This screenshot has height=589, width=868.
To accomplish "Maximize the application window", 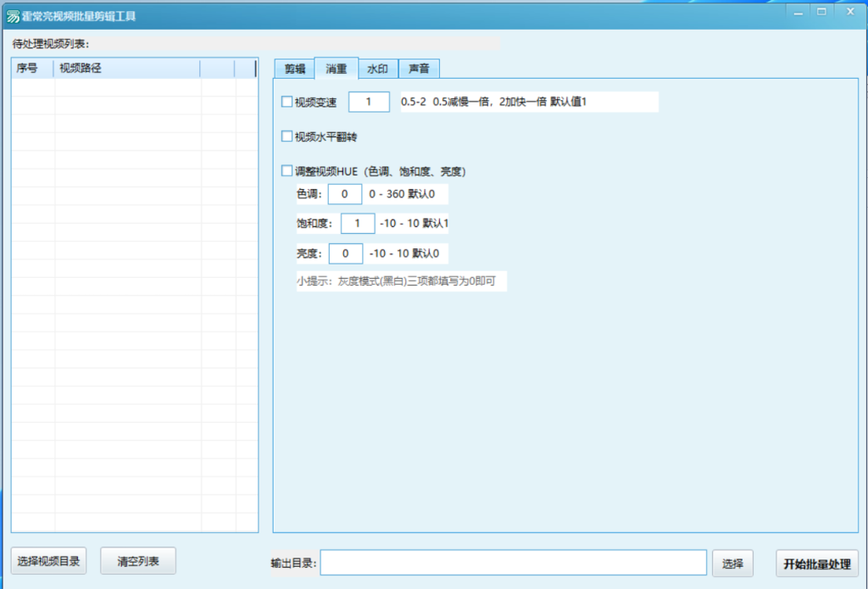I will [821, 11].
